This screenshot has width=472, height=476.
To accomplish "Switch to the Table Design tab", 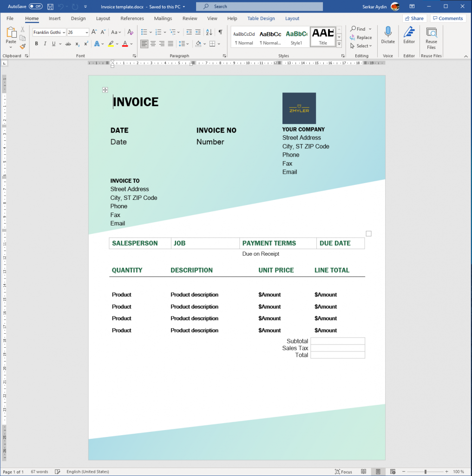I will tap(261, 18).
